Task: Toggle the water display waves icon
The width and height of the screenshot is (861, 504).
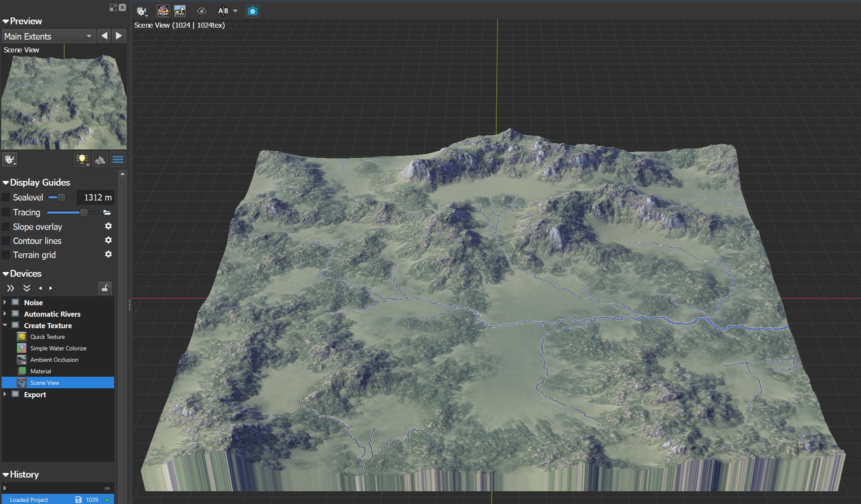Action: (x=118, y=160)
